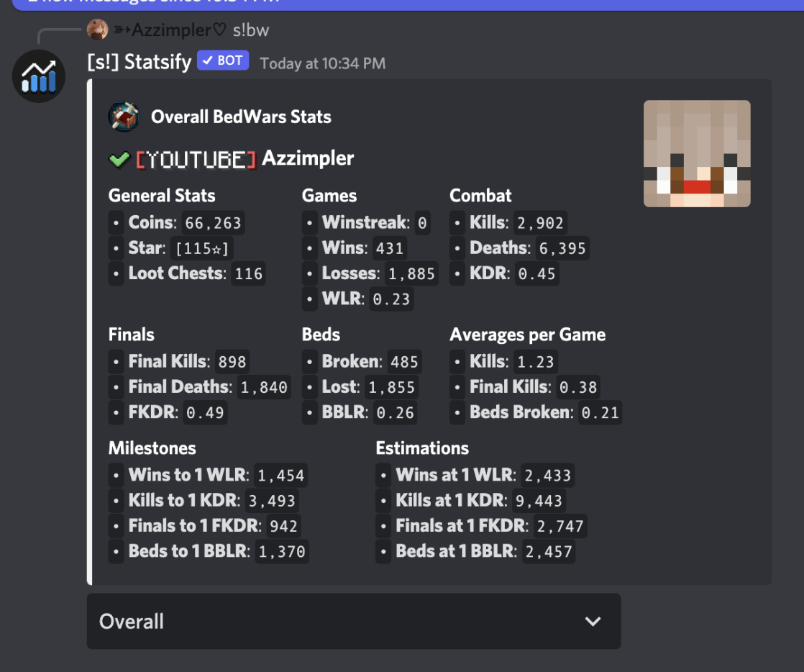Click the BBLR value 0.26

tap(395, 412)
